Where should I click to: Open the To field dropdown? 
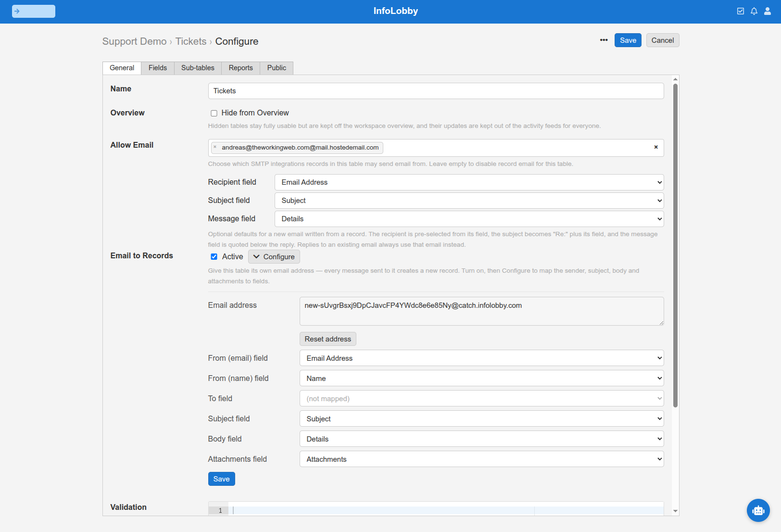coord(482,399)
